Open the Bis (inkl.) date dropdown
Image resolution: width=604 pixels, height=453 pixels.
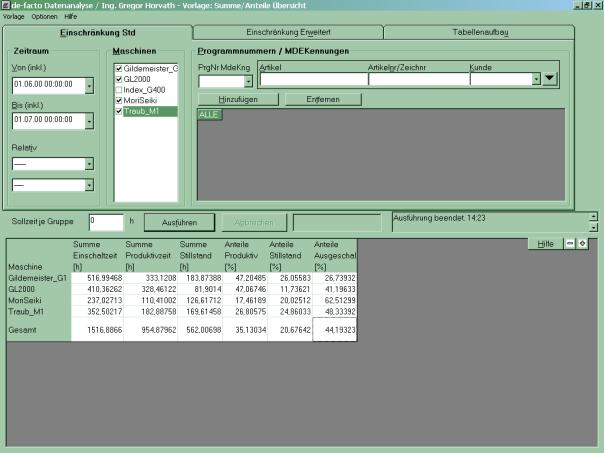(89, 120)
